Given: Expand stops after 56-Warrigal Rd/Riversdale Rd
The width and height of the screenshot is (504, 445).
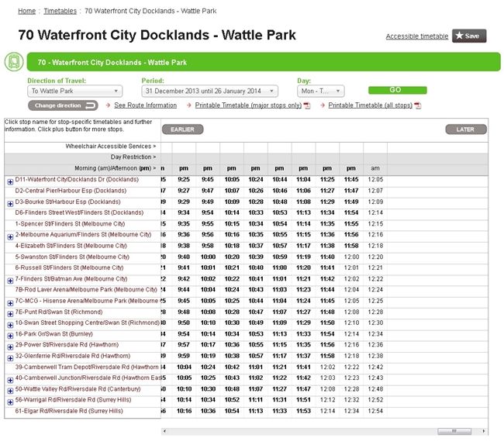Looking at the screenshot, I should coord(10,400).
